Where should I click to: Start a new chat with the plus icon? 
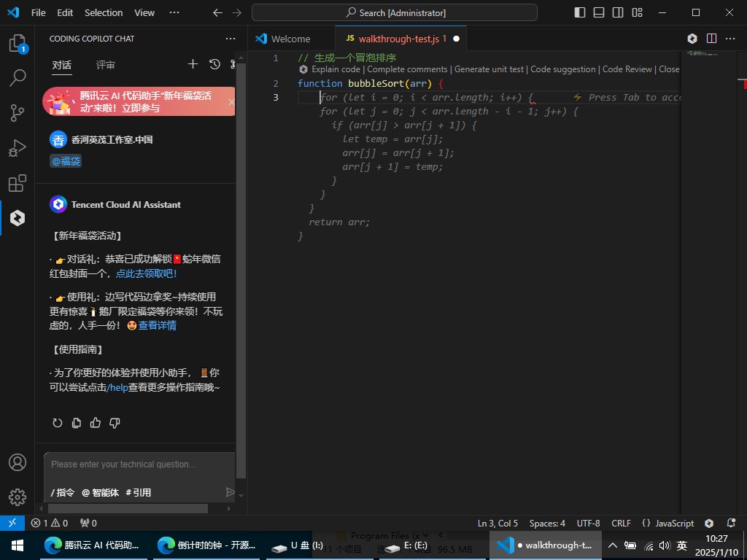[193, 64]
